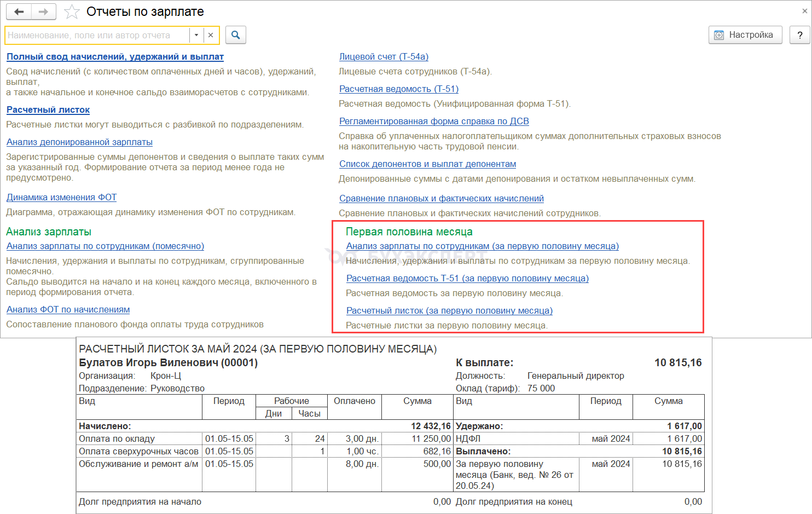
Task: Add report page to favorites with star
Action: point(72,11)
